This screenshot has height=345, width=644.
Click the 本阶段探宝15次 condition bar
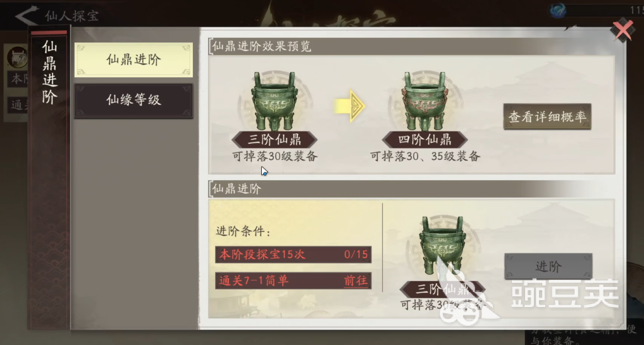pos(294,255)
